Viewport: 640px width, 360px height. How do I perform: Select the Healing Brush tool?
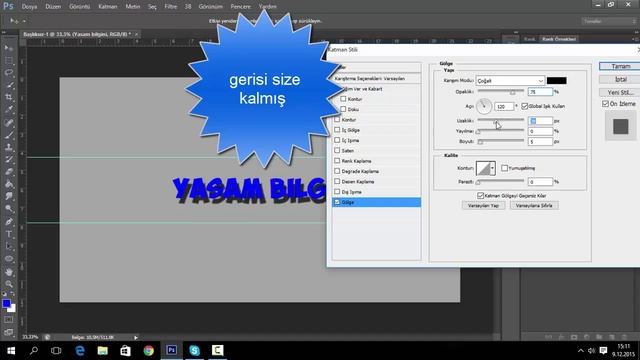pos(9,122)
